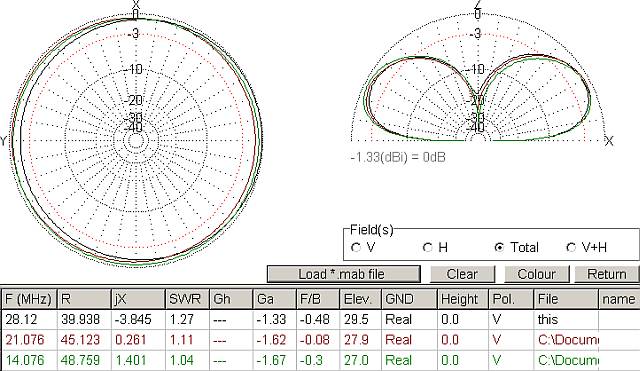Screen dimensions: 640x371
Task: Select the V+H field radio button
Action: (571, 248)
